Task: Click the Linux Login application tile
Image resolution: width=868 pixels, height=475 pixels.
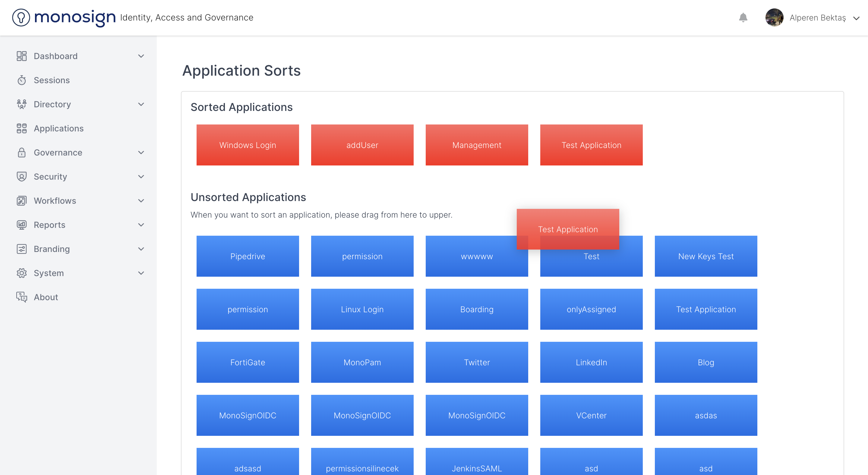Action: pyautogui.click(x=362, y=309)
